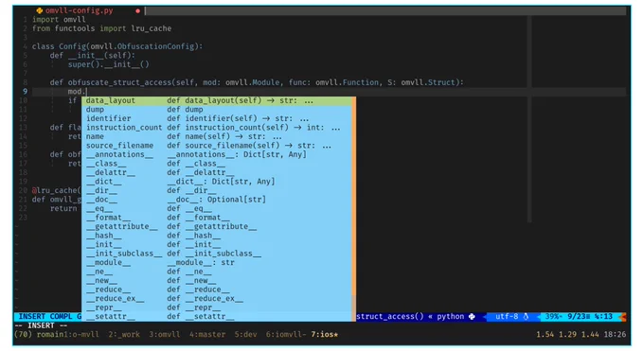
Task: Click 'obfuscate_struct_access' function name
Action: 119,82
